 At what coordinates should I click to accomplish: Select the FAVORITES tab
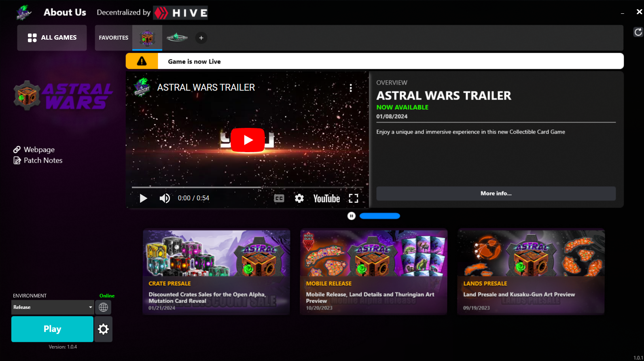point(114,38)
